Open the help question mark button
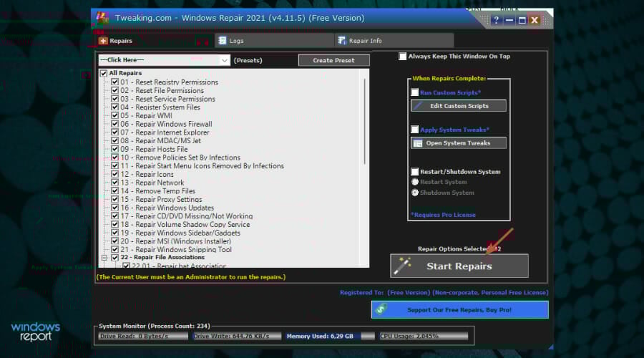This screenshot has height=358, width=644. (x=497, y=20)
